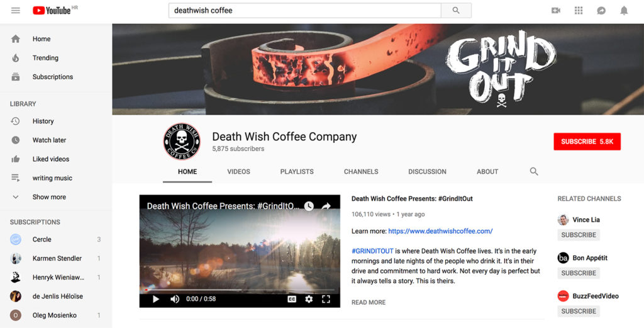Open the create video camera icon

point(556,11)
